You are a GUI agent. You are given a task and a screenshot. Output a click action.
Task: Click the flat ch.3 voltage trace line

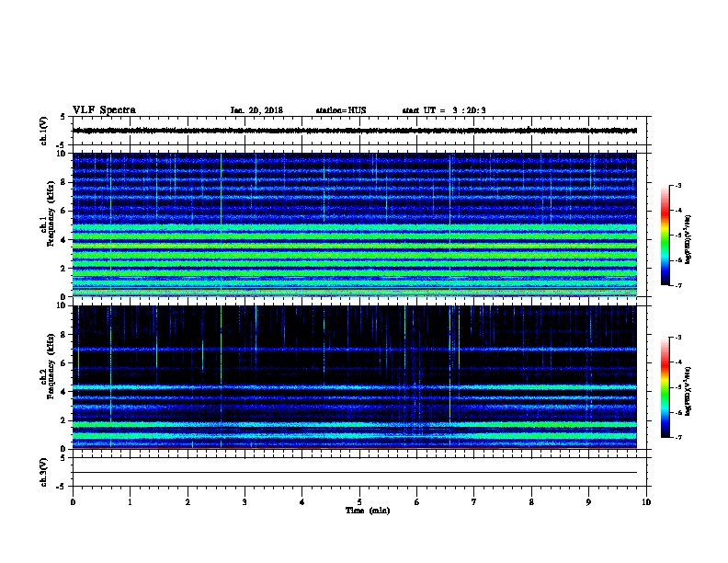pyautogui.click(x=355, y=473)
